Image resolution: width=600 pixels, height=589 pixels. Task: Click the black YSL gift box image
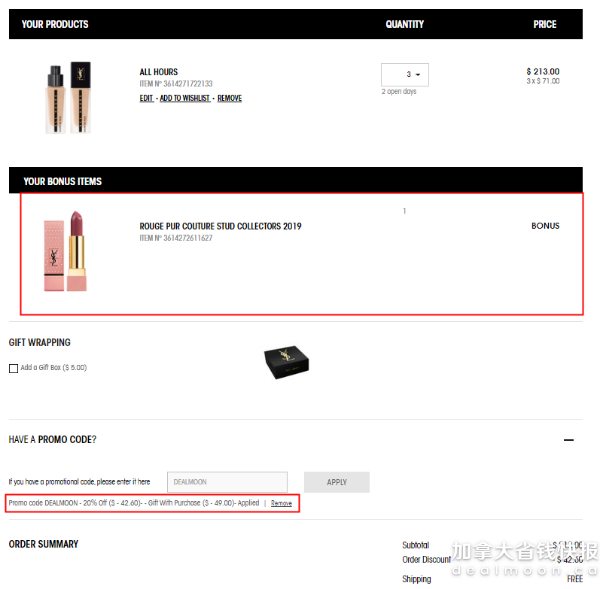tap(286, 362)
